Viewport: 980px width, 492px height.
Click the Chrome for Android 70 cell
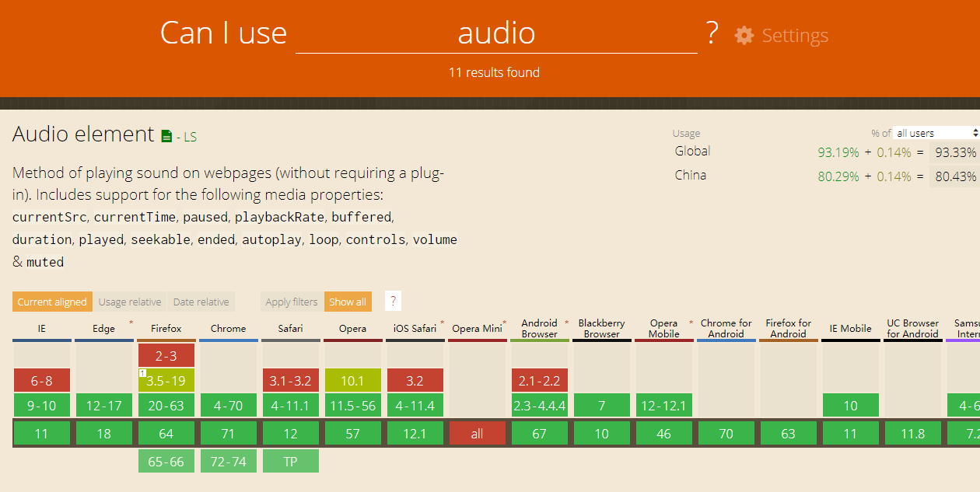click(726, 434)
